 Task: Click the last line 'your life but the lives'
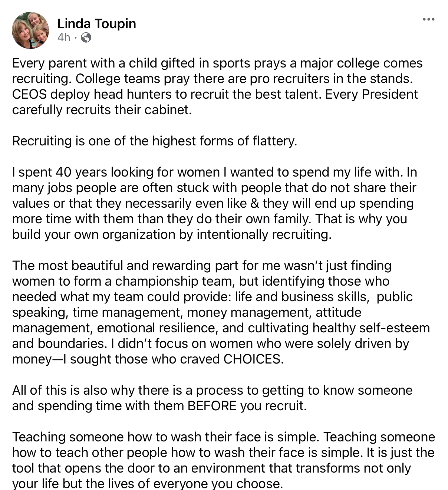148,484
